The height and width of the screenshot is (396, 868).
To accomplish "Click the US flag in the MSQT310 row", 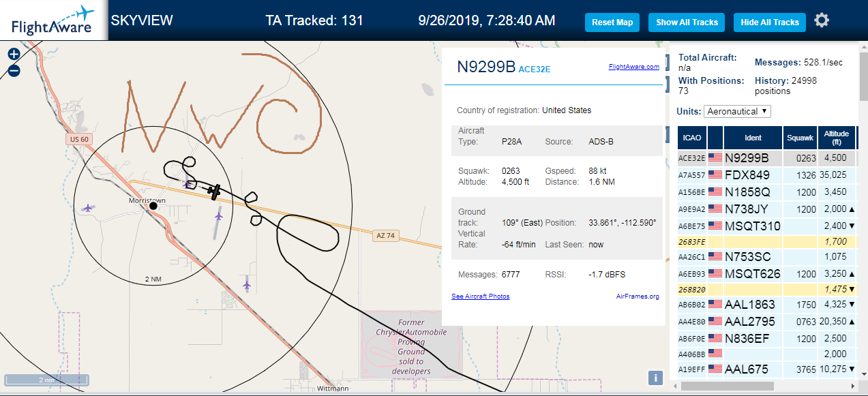I will pos(715,226).
